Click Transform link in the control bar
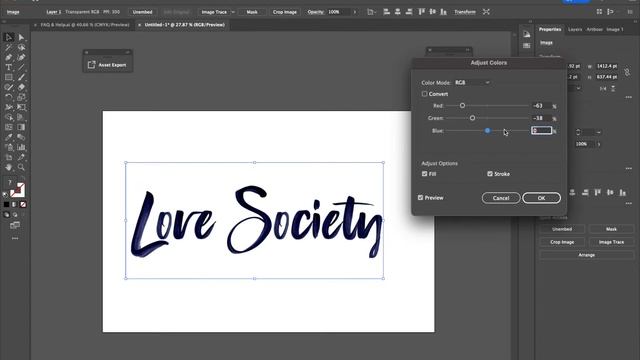This screenshot has width=640, height=360. tap(464, 12)
